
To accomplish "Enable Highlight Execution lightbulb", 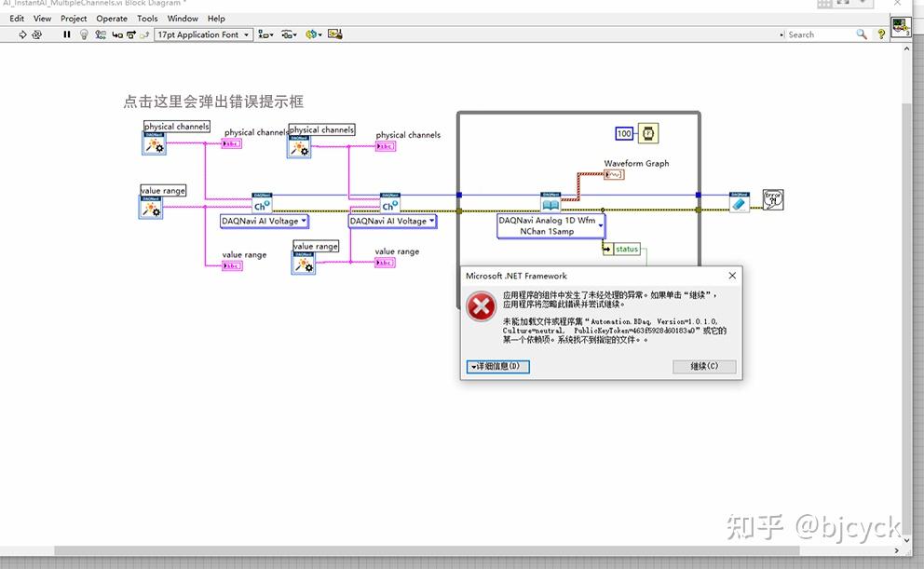I will (85, 34).
